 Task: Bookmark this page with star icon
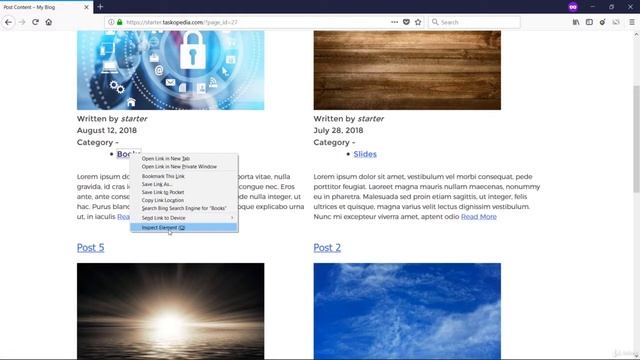coord(418,22)
